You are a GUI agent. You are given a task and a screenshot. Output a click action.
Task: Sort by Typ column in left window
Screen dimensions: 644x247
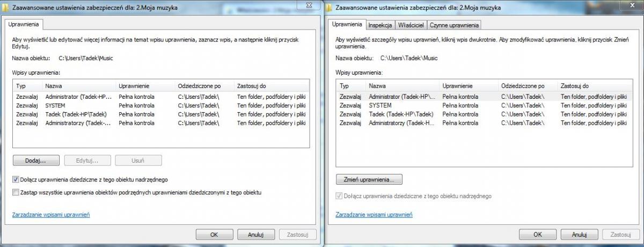[27, 86]
